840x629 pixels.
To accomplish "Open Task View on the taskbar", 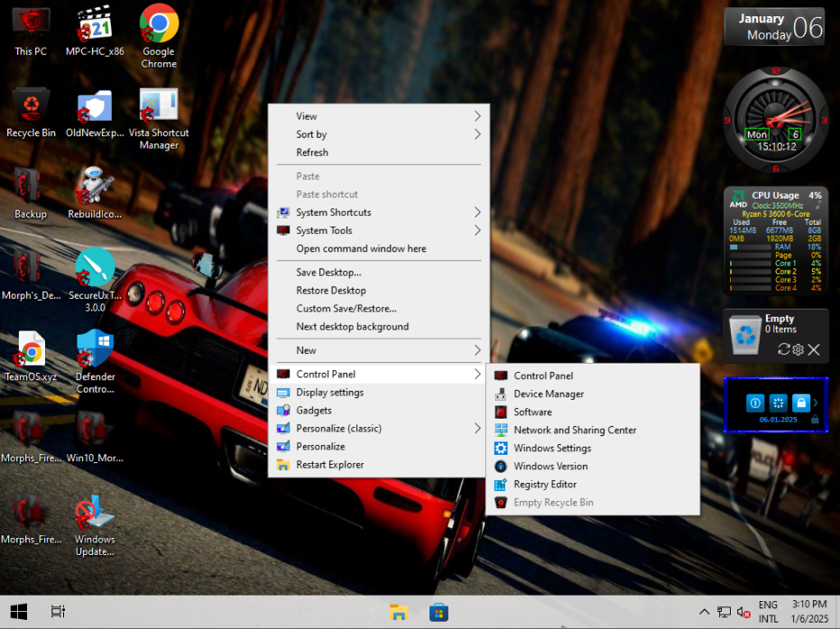I will click(58, 611).
